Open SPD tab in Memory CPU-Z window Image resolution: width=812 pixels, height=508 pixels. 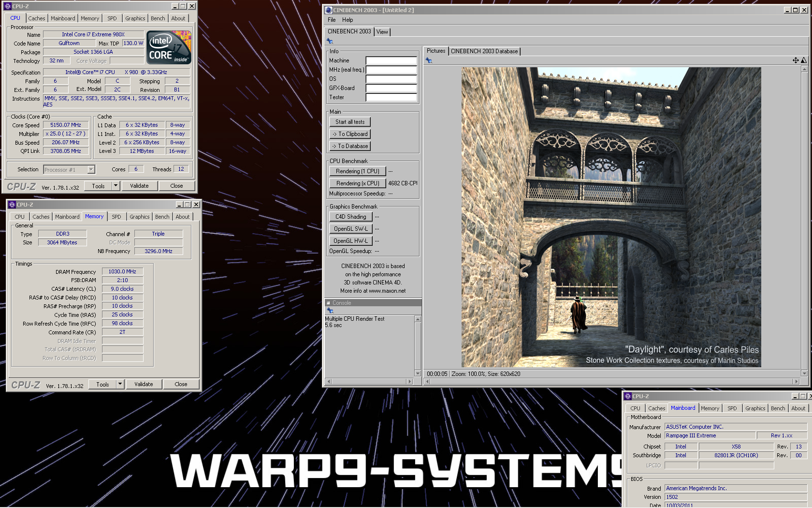(x=116, y=217)
